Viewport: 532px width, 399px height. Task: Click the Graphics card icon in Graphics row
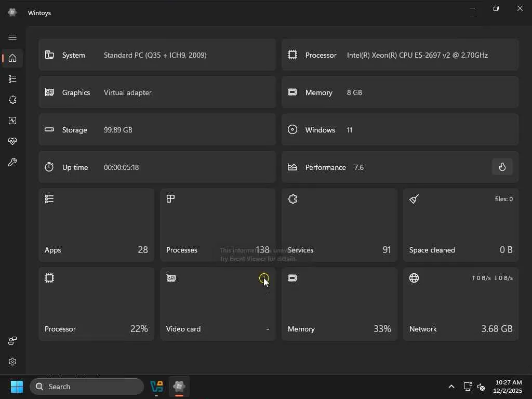tap(49, 92)
